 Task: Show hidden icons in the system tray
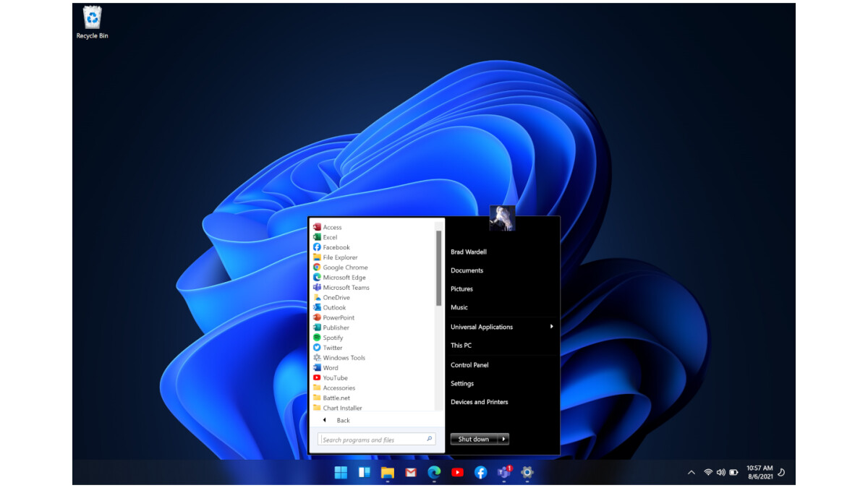690,472
